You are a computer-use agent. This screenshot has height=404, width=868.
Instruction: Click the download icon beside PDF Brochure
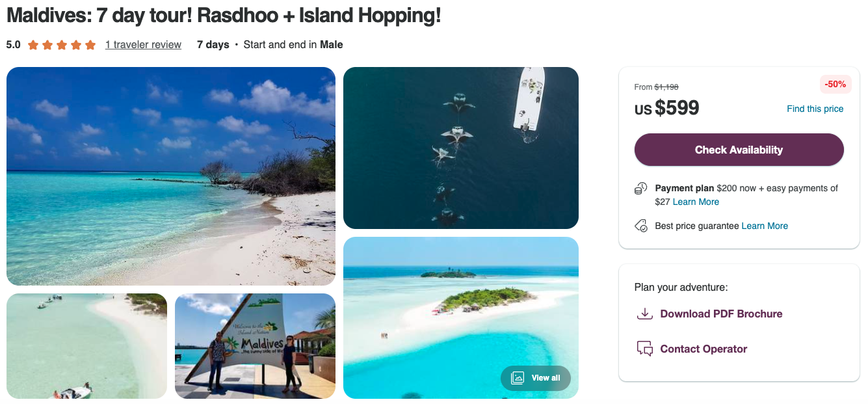[x=644, y=314]
